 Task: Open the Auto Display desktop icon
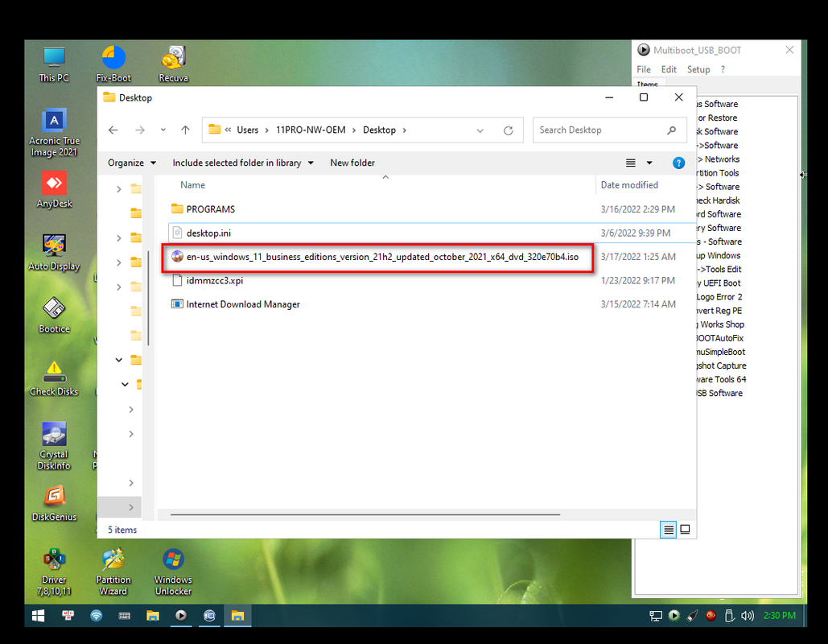54,252
